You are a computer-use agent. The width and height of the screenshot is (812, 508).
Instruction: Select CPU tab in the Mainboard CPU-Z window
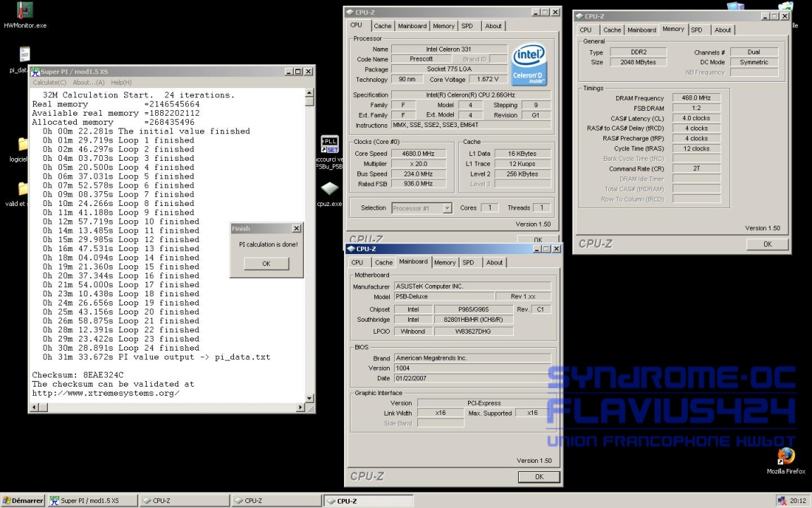click(x=357, y=262)
